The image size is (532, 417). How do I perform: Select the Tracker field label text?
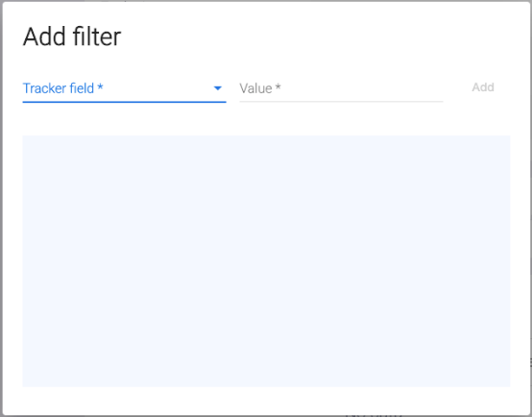[59, 88]
